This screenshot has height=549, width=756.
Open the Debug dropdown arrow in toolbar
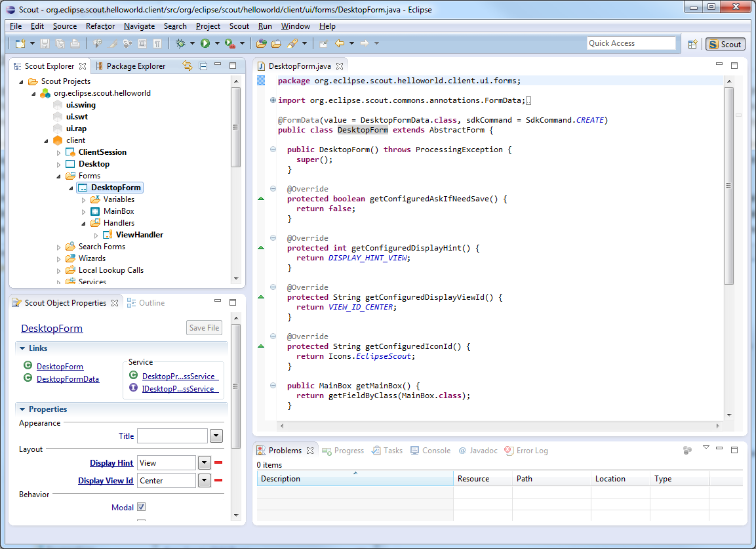click(192, 43)
